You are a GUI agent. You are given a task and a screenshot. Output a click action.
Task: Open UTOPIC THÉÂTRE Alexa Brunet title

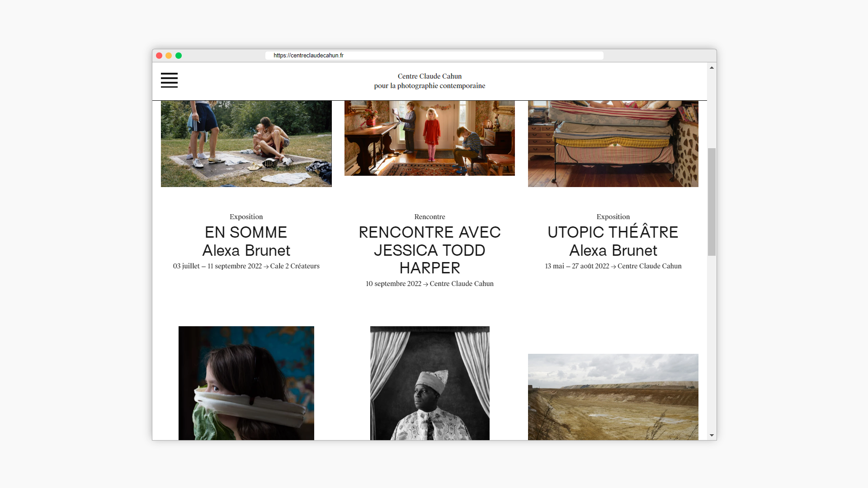[x=613, y=241]
